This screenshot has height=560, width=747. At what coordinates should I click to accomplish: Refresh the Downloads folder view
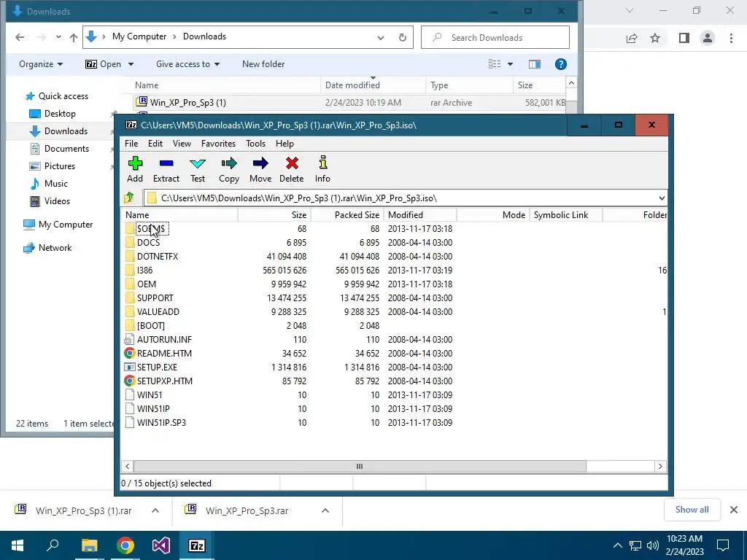pos(403,37)
